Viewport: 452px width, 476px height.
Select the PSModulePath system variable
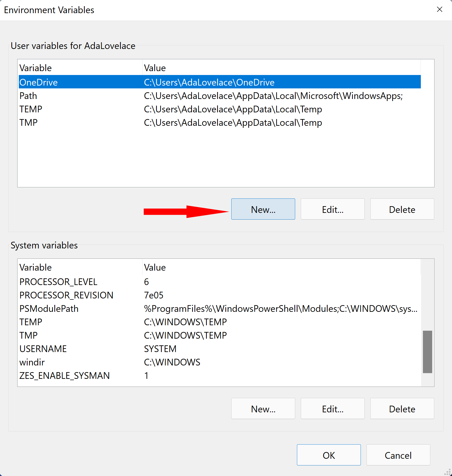coord(49,309)
